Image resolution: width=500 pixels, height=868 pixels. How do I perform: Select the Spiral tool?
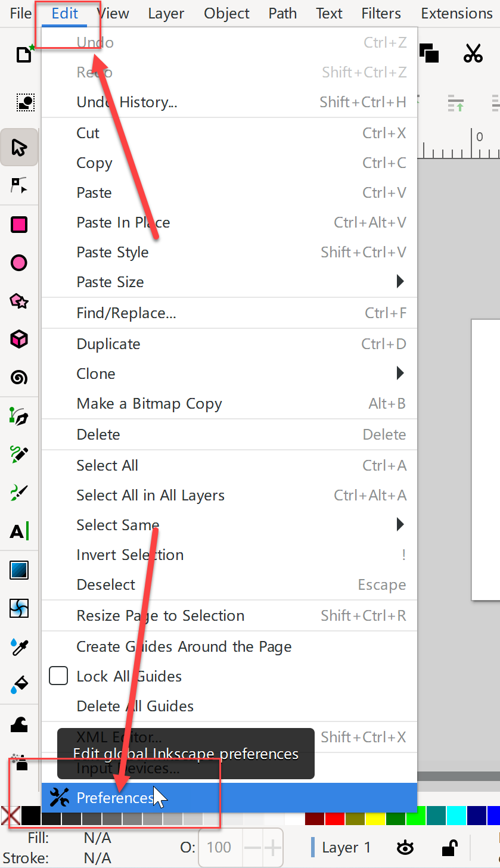[x=19, y=377]
